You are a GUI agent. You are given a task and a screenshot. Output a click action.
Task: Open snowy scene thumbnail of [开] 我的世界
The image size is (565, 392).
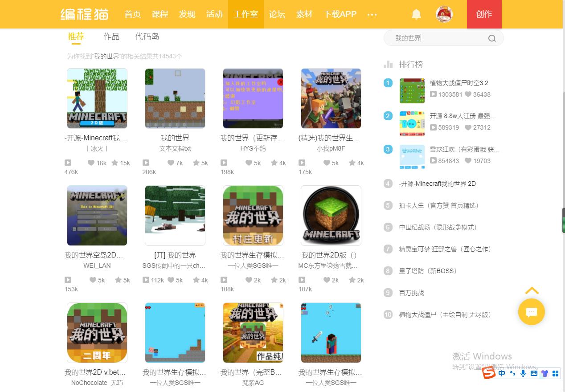pos(175,216)
